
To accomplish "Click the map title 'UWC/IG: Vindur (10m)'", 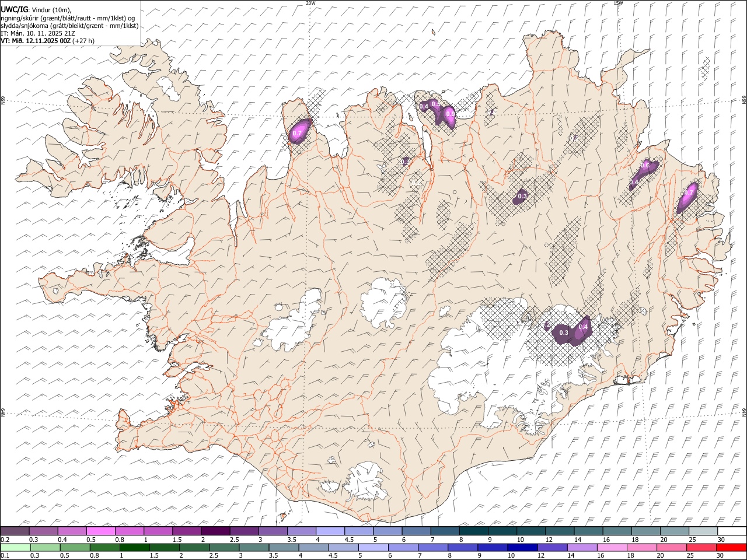I will pos(36,9).
